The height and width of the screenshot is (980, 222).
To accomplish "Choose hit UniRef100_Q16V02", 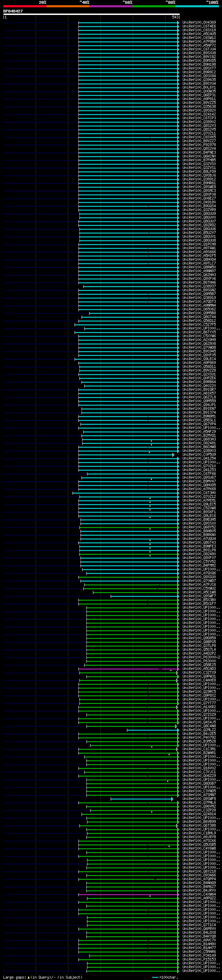I will [x=199, y=768].
